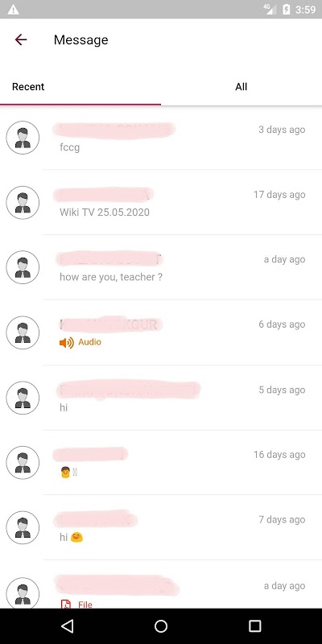Open the avatar beside the 'fccg' message
Screen dimensions: 322x644
[23, 138]
